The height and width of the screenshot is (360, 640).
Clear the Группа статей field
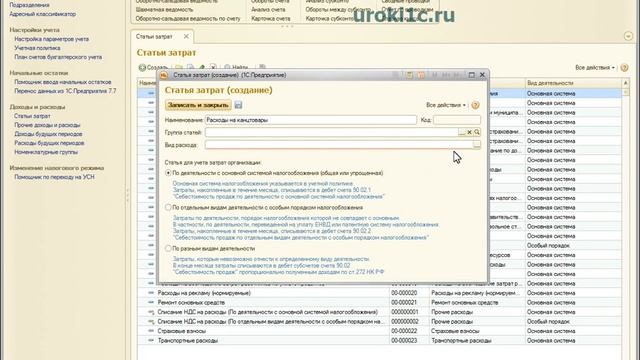(x=469, y=132)
